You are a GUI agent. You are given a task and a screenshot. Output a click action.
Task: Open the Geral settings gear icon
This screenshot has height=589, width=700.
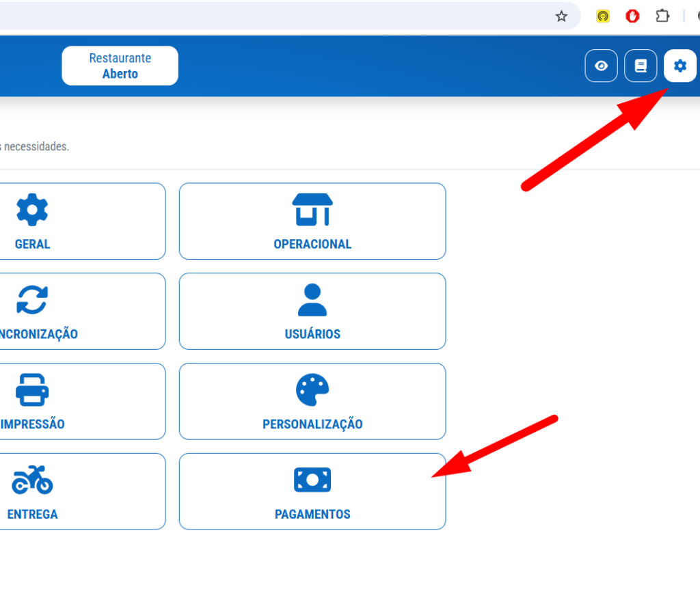pos(32,210)
